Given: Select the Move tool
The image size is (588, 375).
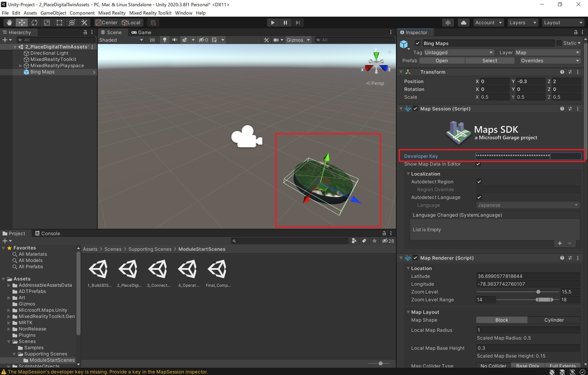Looking at the screenshot, I should coord(22,23).
